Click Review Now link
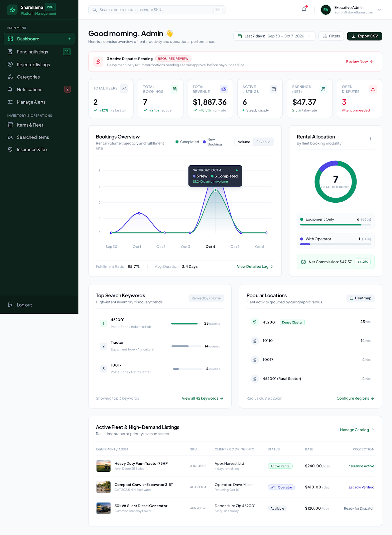Image resolution: width=392 pixels, height=535 pixels. (359, 62)
